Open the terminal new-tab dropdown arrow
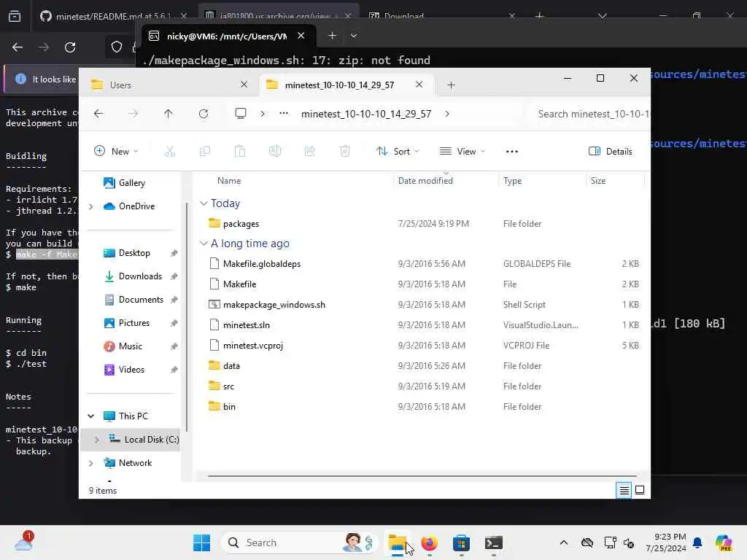Screen dimensions: 747x560 coord(354,36)
